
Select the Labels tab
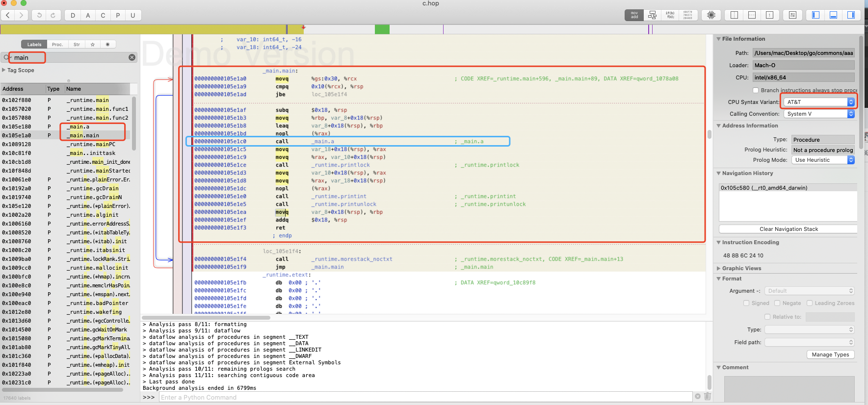[x=34, y=44]
